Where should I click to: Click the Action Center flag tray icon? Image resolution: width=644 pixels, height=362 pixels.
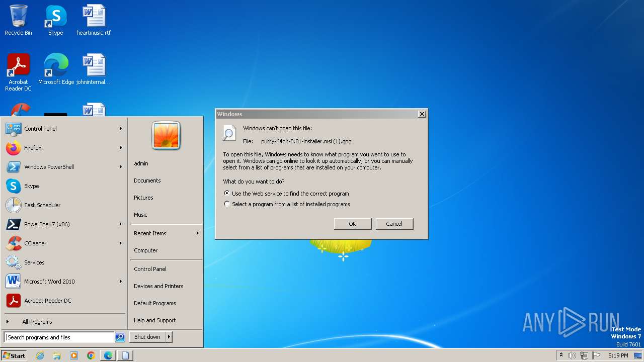tap(596, 355)
